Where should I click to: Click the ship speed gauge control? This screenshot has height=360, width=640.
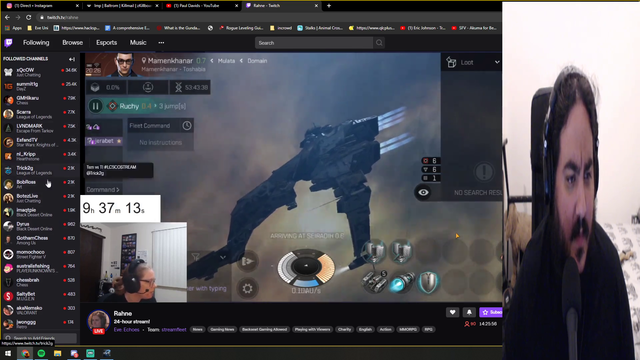point(306,268)
